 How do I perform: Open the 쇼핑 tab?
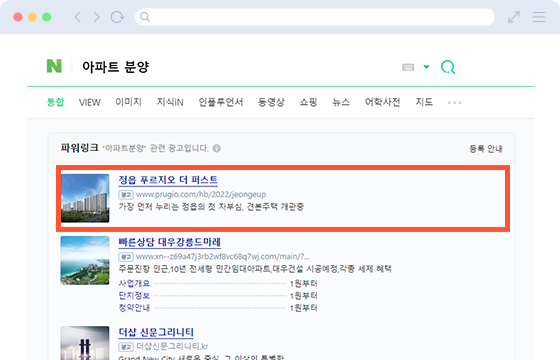tap(308, 102)
